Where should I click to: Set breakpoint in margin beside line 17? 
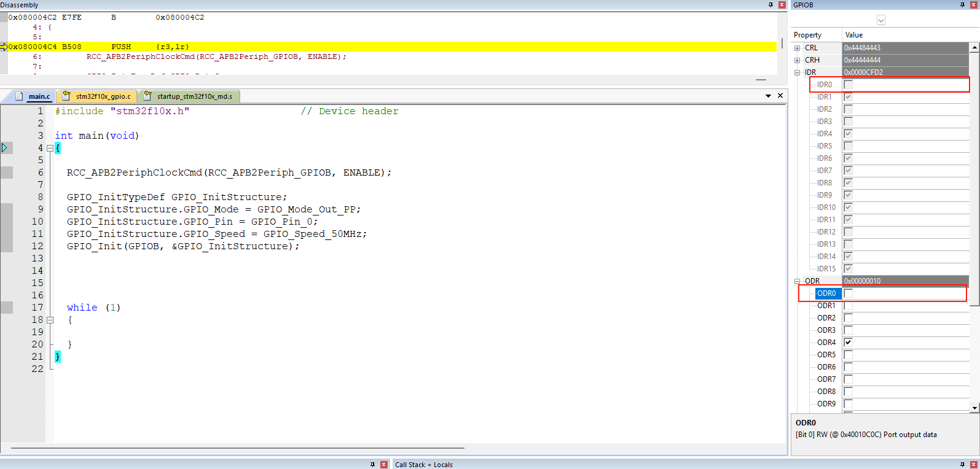click(x=6, y=308)
